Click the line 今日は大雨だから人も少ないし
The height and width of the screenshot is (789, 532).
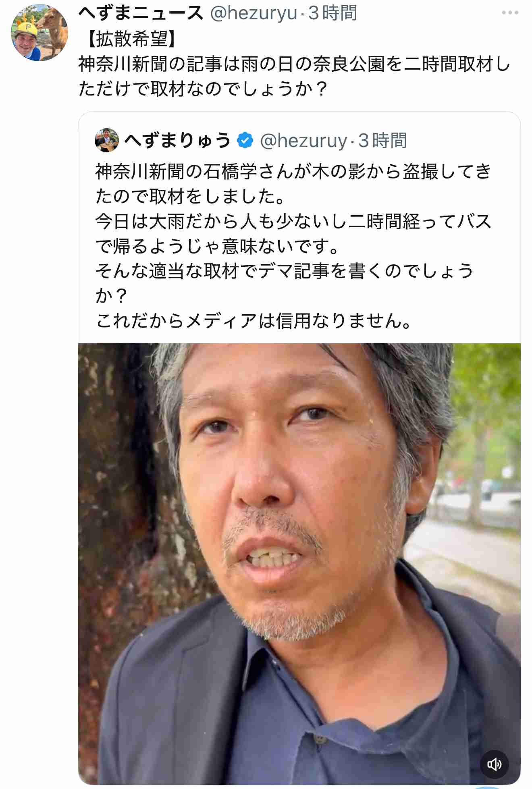click(x=293, y=222)
